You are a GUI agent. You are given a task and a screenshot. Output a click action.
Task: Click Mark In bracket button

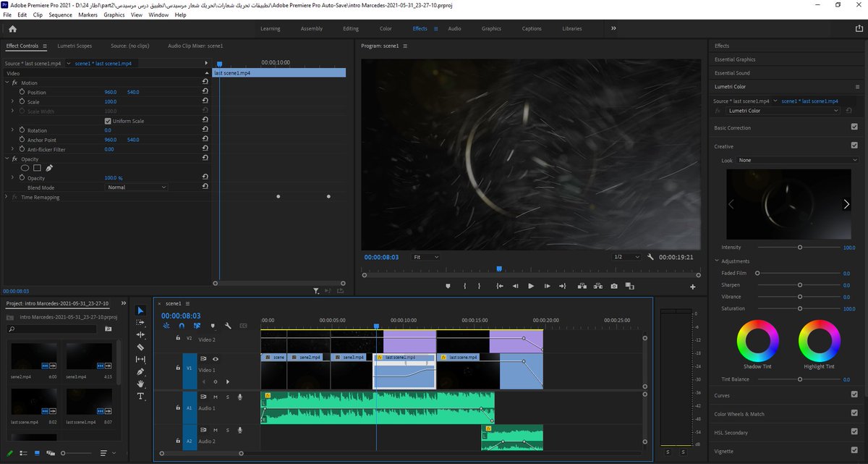465,286
